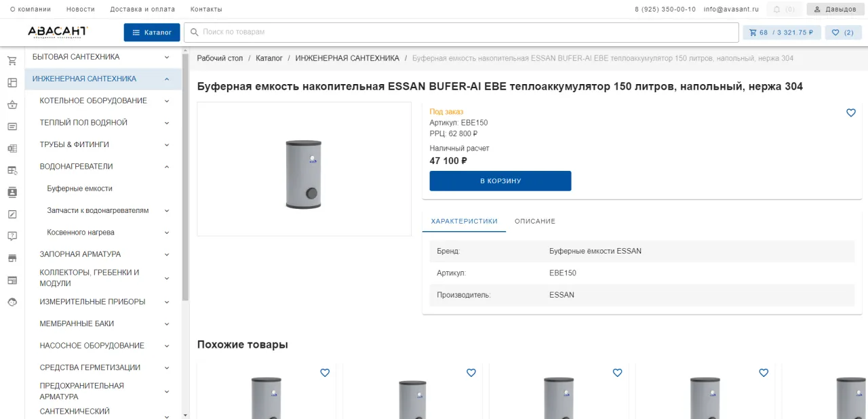Open the shopping cart icon in left sidebar

click(x=12, y=60)
